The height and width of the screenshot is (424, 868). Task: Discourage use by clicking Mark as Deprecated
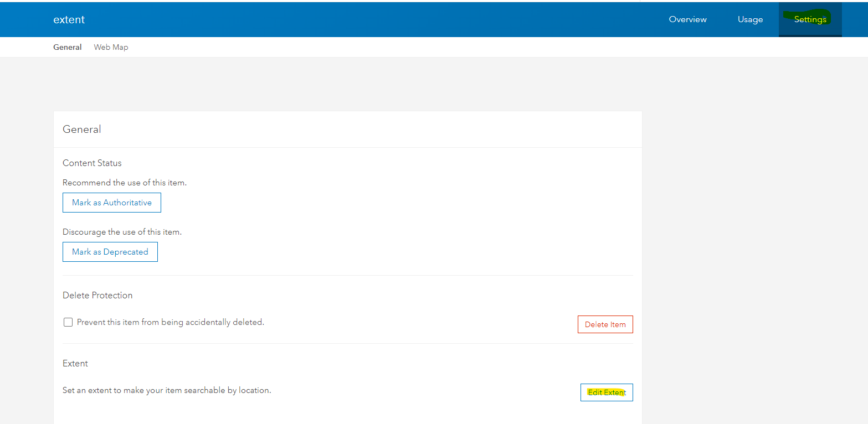tap(110, 251)
